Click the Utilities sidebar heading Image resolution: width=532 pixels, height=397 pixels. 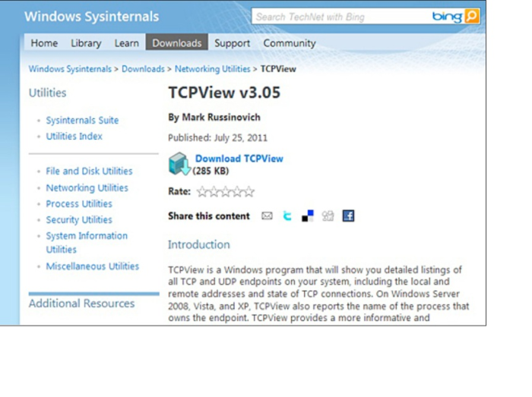(47, 93)
